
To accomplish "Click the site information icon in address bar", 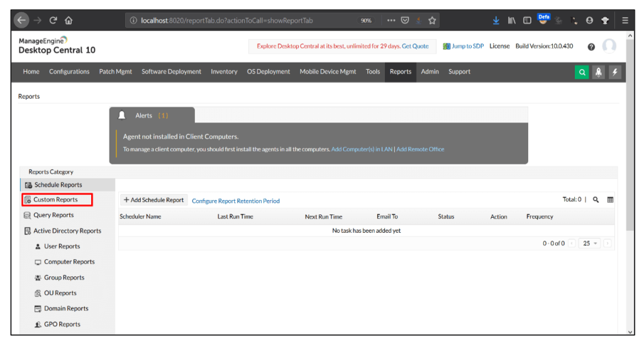I will pyautogui.click(x=133, y=20).
